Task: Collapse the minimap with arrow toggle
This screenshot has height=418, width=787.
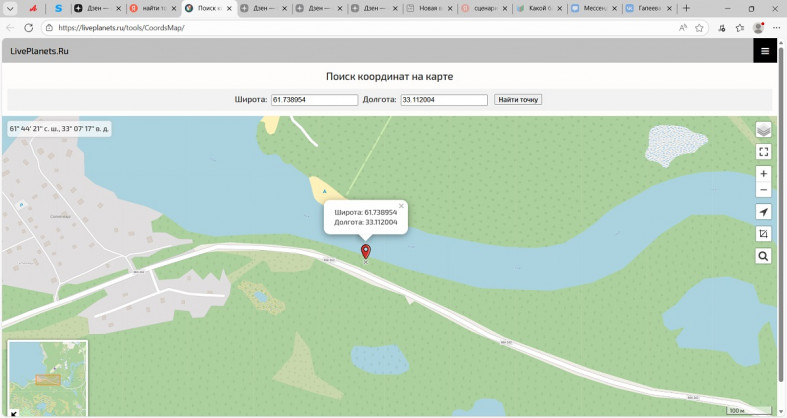Action: click(13, 411)
